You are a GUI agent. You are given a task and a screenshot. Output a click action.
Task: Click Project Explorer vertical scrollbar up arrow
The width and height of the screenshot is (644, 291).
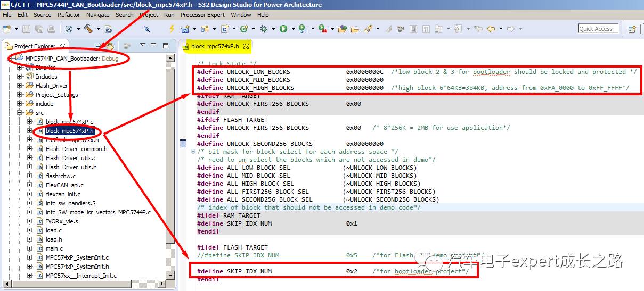[x=170, y=58]
